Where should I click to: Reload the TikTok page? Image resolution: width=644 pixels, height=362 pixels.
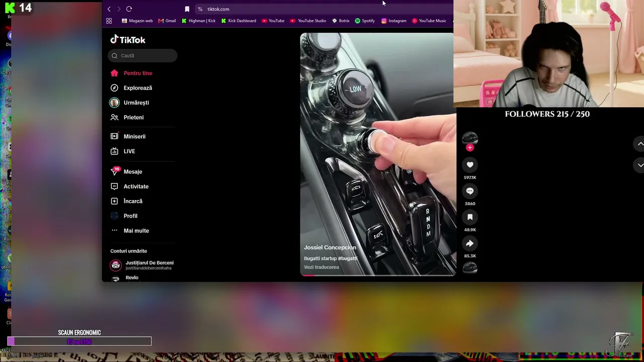pos(129,9)
